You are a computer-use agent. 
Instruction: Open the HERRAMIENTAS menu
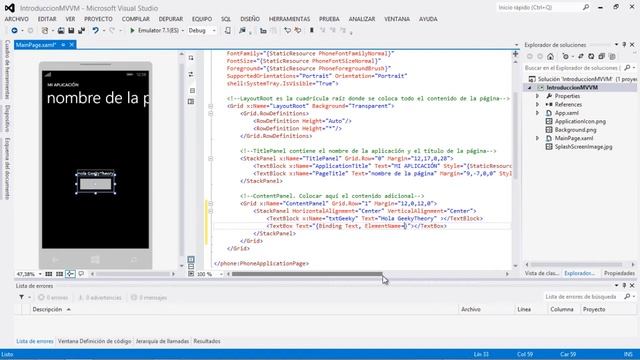pos(289,19)
